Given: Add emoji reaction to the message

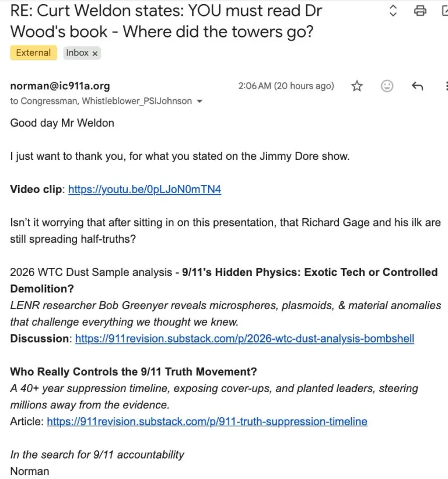Looking at the screenshot, I should [x=387, y=86].
